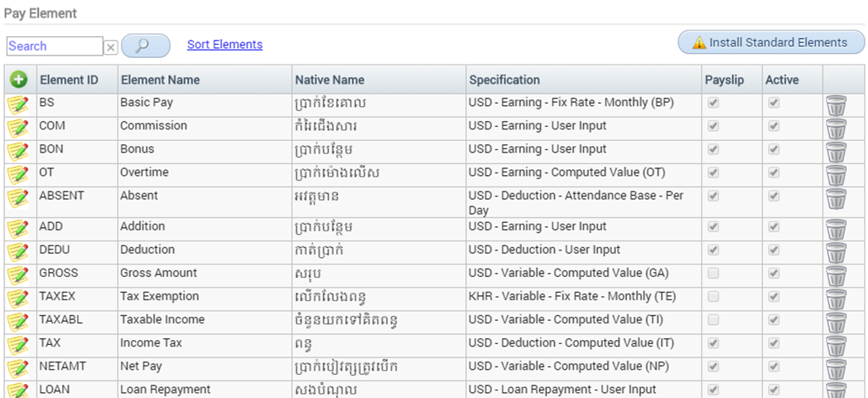Toggle Payslip checkbox for Taxable Income
868x398 pixels.
pyautogui.click(x=714, y=319)
